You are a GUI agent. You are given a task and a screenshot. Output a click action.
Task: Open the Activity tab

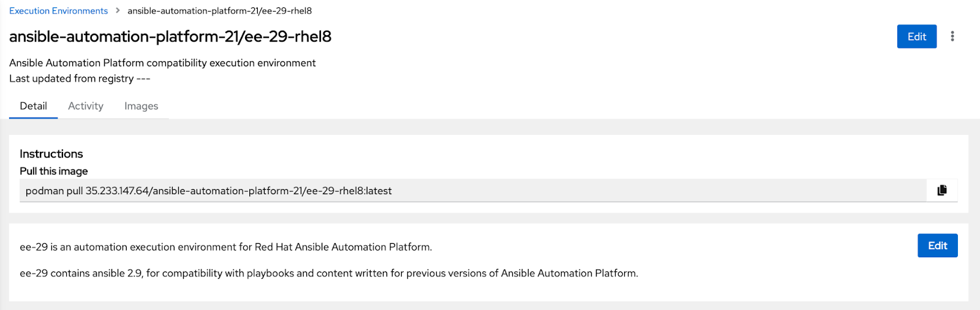pyautogui.click(x=86, y=106)
